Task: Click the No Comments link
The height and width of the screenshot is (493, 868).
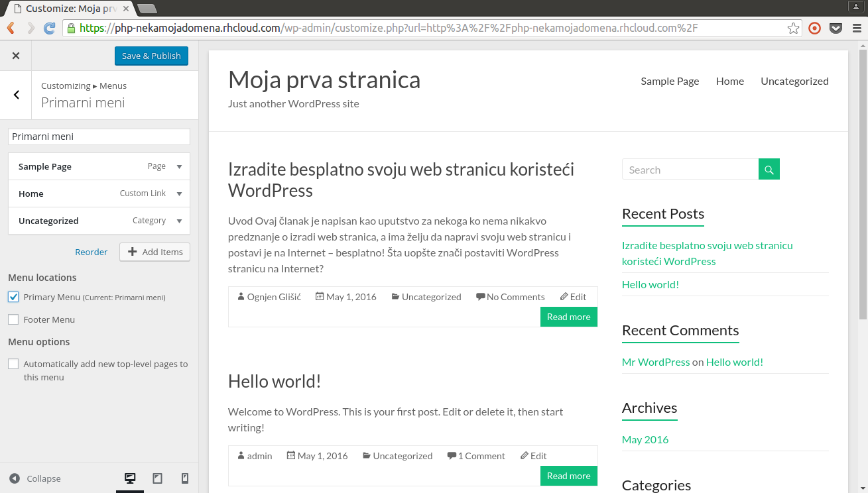Action: 516,297
